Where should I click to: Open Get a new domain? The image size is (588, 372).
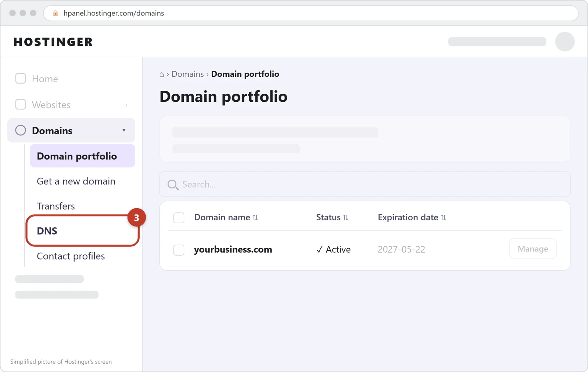click(x=76, y=181)
